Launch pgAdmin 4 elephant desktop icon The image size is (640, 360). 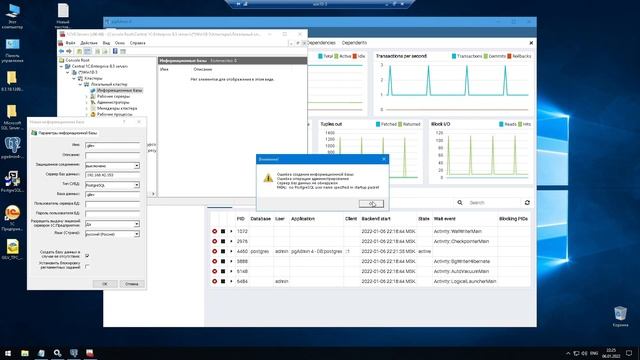[x=12, y=148]
